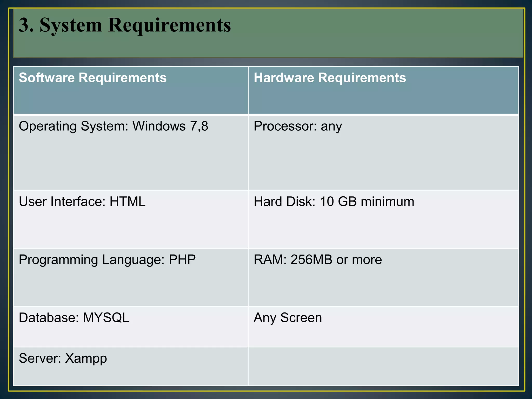The image size is (532, 399).
Task: Click the text '256MB' in RAM row
Action: pyautogui.click(x=311, y=260)
